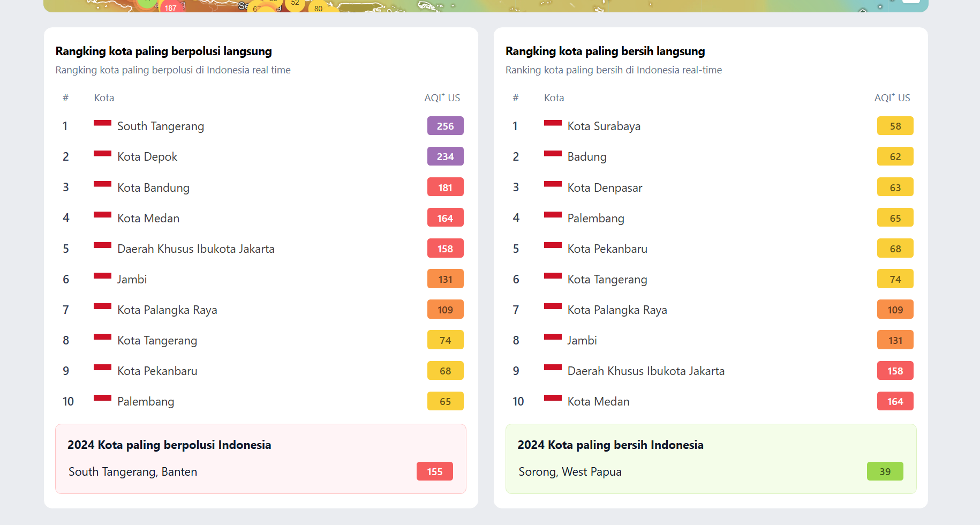Click the yellow 58 AQI badge
The height and width of the screenshot is (525, 980).
click(x=895, y=126)
